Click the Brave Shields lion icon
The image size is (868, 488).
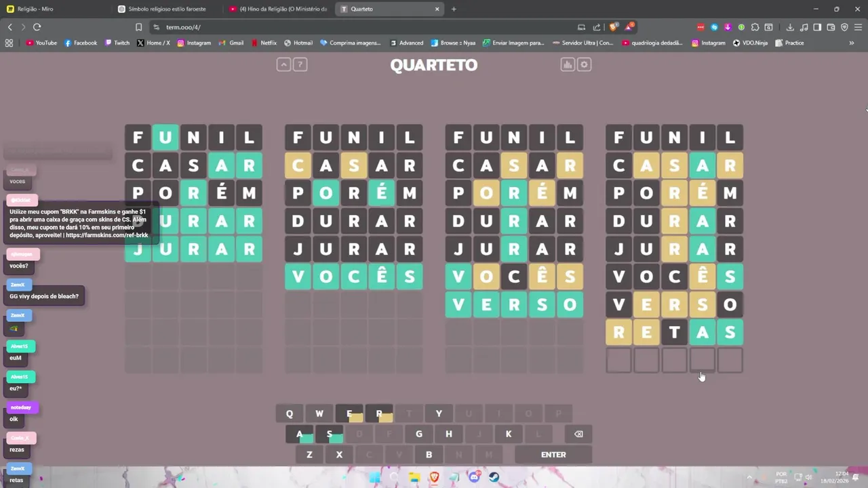tap(614, 27)
